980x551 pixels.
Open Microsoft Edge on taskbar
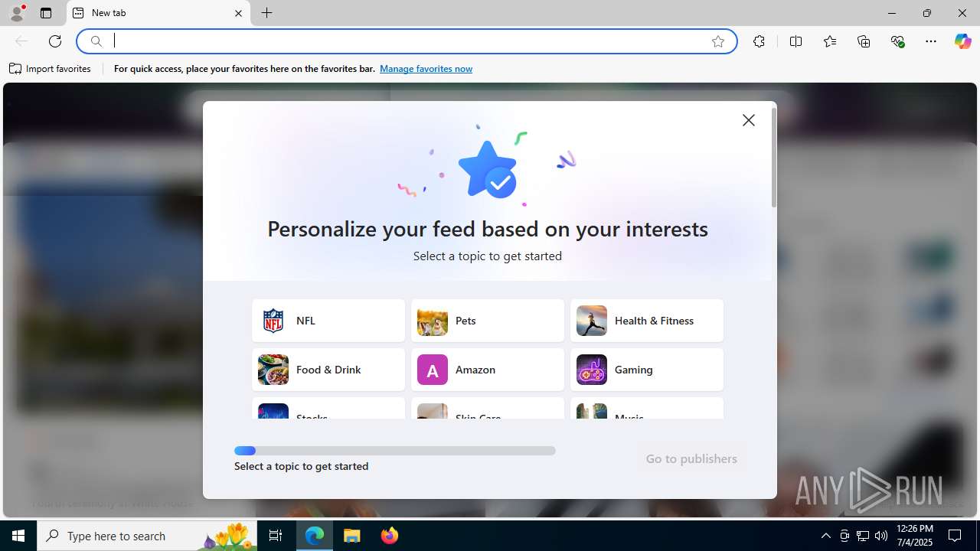coord(315,536)
